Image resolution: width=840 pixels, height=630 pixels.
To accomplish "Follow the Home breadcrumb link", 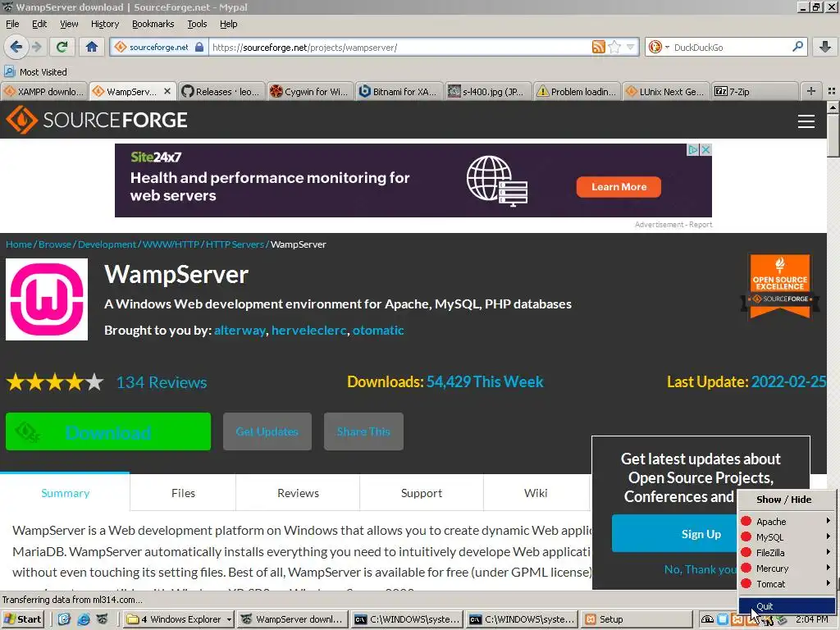I will coord(19,244).
